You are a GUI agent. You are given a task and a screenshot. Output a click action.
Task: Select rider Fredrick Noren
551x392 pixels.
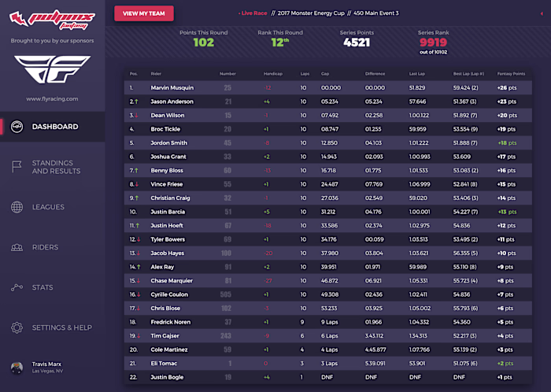pos(171,322)
